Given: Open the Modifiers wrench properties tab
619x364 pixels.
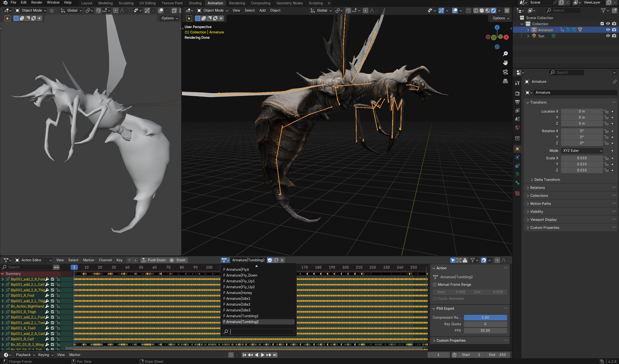Looking at the screenshot, I should point(517,83).
